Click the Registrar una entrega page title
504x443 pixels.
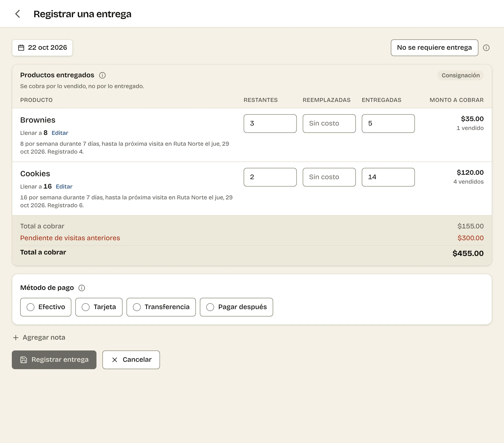point(82,14)
